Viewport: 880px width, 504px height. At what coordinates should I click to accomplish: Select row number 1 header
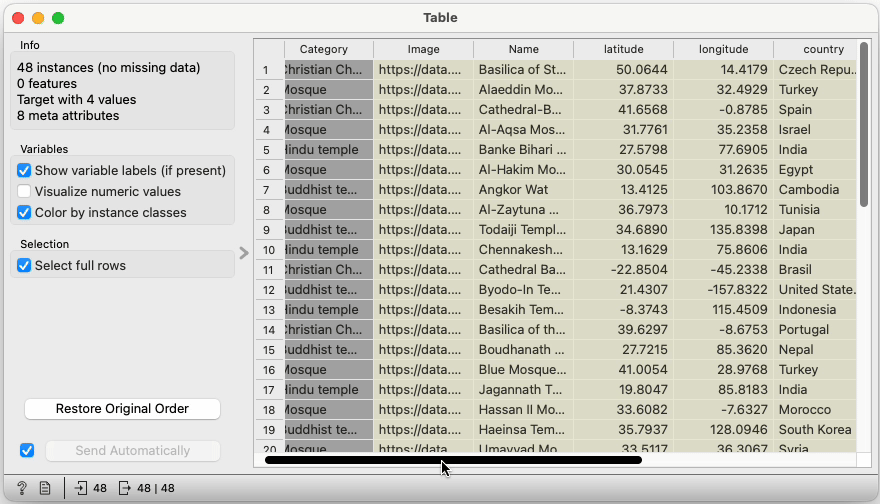269,70
